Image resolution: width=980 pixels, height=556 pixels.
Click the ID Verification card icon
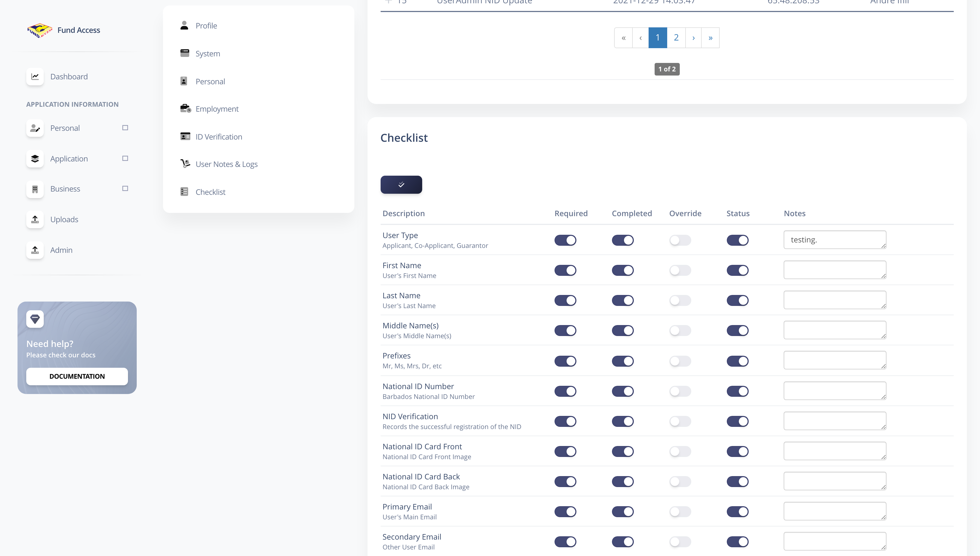click(185, 136)
